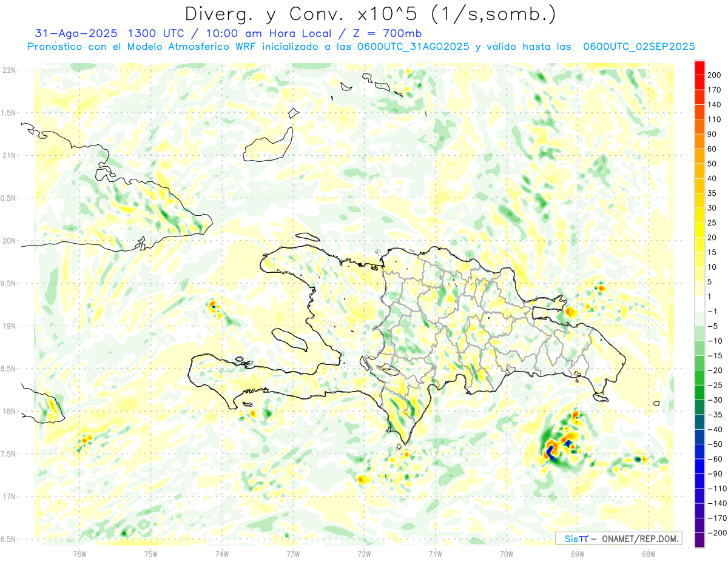
Task: Pick the orange swatch between 60 and 90
Action: pyautogui.click(x=699, y=141)
